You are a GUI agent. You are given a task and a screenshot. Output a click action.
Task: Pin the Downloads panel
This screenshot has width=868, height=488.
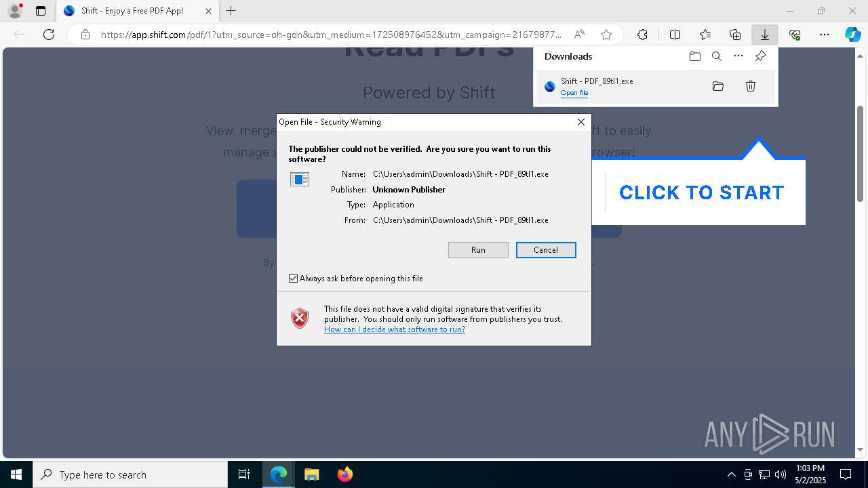(x=760, y=56)
